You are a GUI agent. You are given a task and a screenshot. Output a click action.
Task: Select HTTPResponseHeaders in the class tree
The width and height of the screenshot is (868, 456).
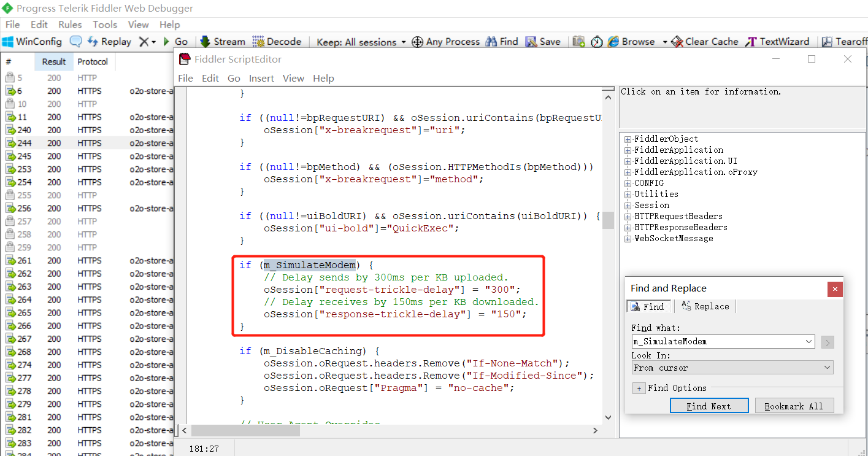click(x=681, y=227)
